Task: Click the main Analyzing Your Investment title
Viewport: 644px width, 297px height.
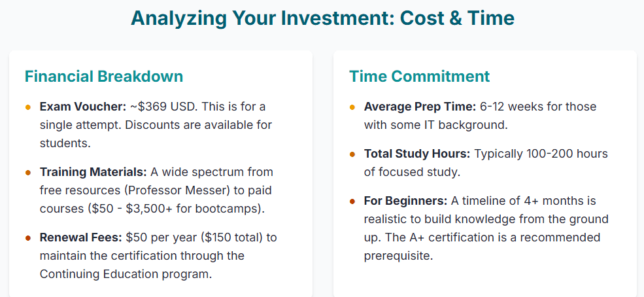Action: click(x=323, y=18)
